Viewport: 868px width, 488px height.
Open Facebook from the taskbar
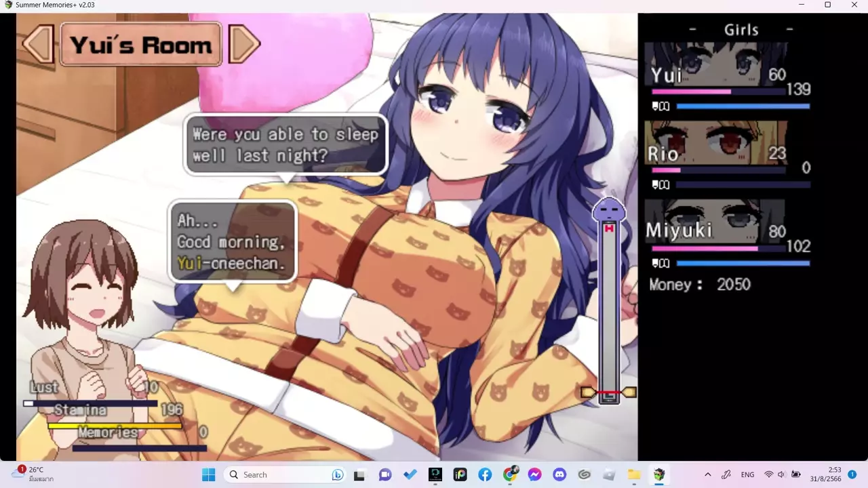(x=485, y=474)
